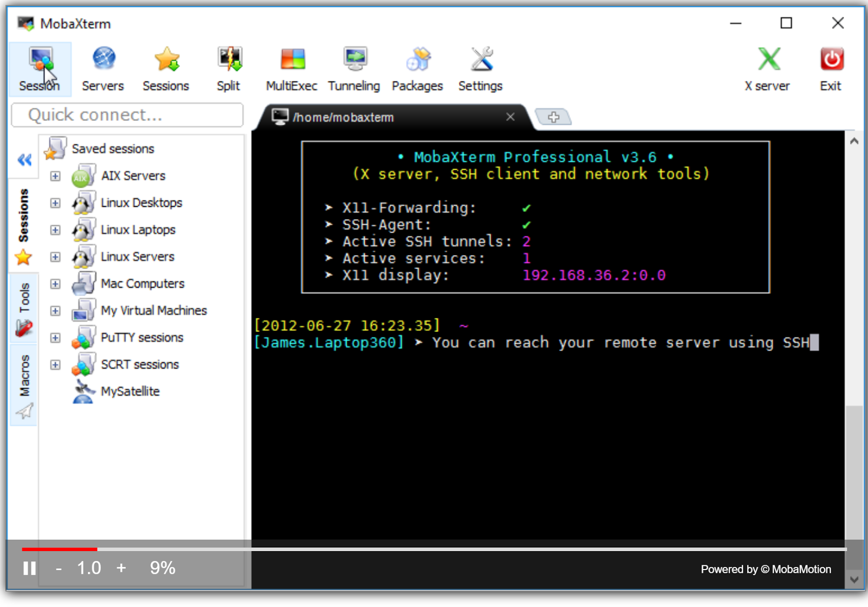Click the terminal scrollbar up arrow

pyautogui.click(x=854, y=141)
